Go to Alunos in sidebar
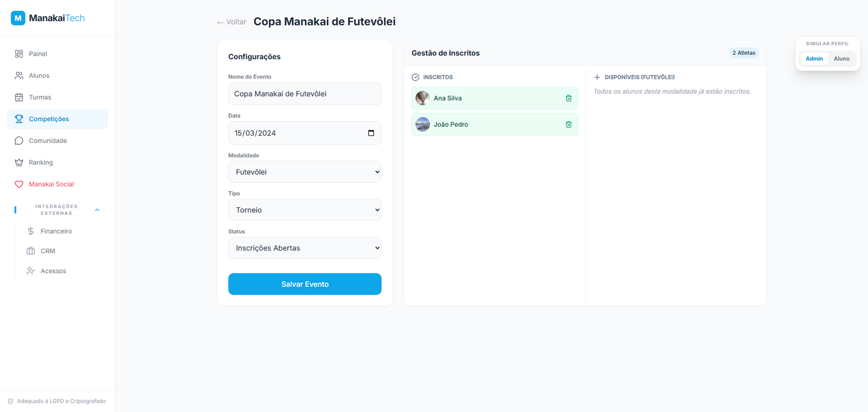868x412 pixels. [x=39, y=75]
